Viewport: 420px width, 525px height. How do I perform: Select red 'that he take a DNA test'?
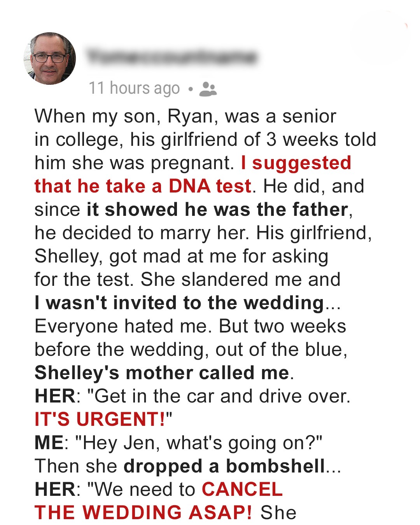(143, 186)
